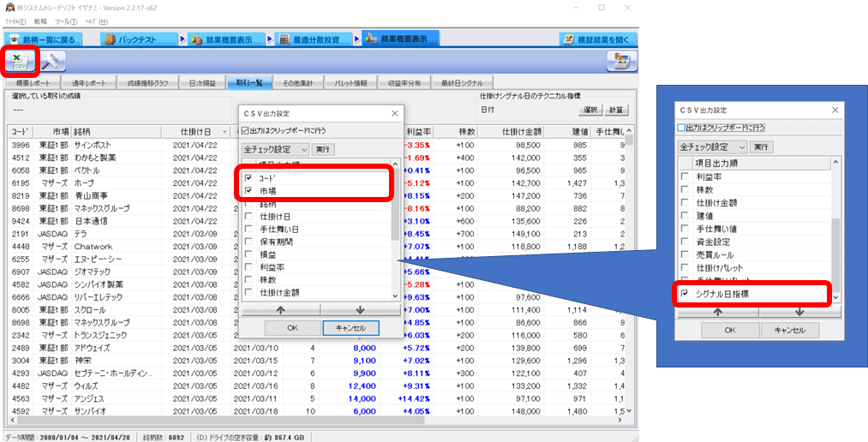Select the 取引一覧 tab
868x442 pixels.
249,83
